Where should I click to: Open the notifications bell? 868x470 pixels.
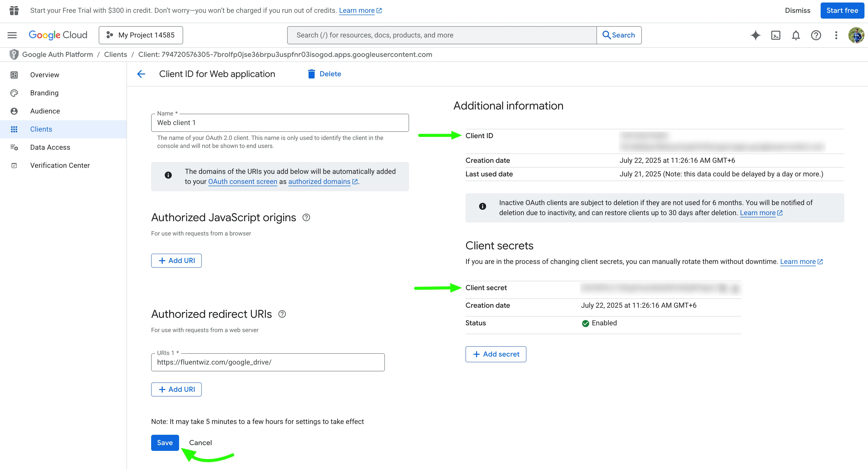tap(795, 35)
